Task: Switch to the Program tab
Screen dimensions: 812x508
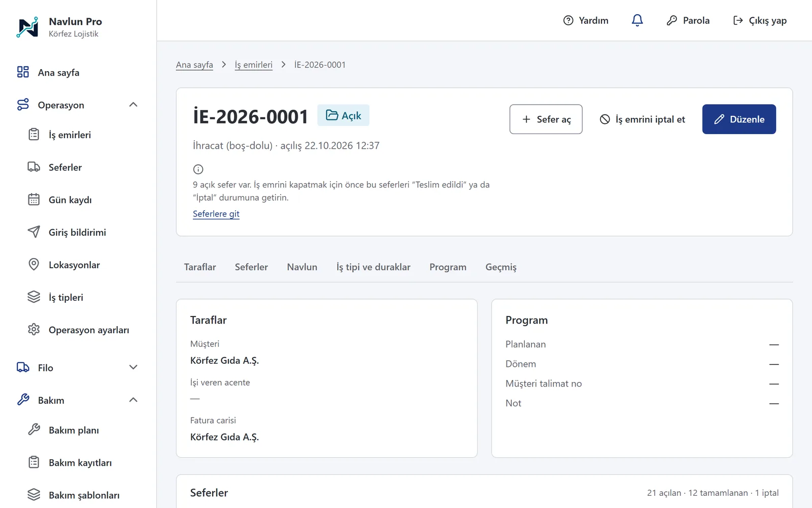Action: (x=448, y=267)
